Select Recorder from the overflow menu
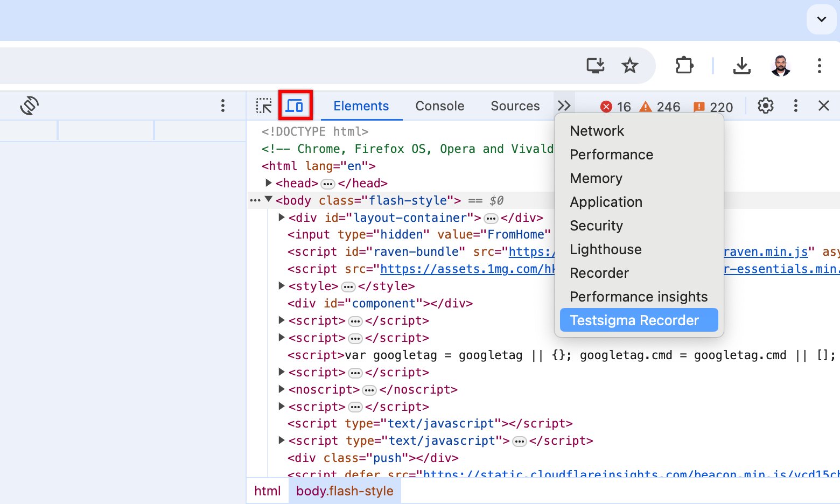Image resolution: width=840 pixels, height=504 pixels. click(x=639, y=273)
